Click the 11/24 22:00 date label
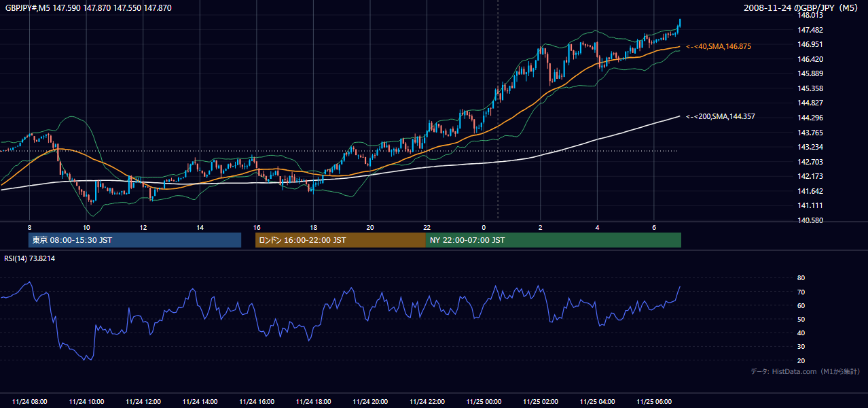868x408 pixels. pos(427,401)
